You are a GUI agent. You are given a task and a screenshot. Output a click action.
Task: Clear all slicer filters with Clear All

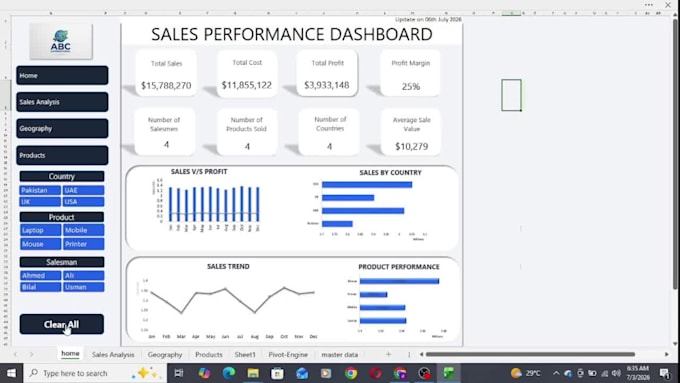pyautogui.click(x=62, y=324)
